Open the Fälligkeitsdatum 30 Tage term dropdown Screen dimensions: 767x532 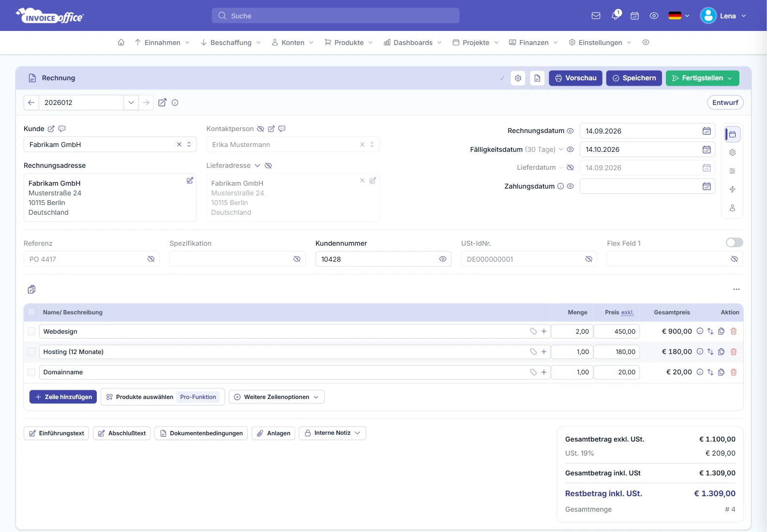[x=561, y=149]
